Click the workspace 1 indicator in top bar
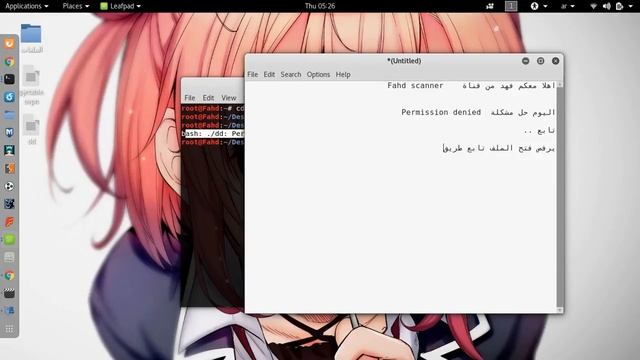640x360 pixels. tap(511, 6)
